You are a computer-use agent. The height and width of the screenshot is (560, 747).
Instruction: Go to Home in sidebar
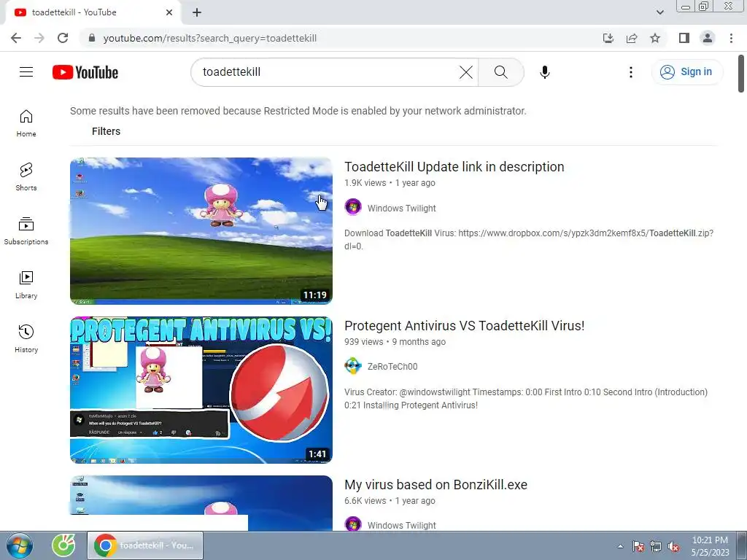[x=26, y=122]
